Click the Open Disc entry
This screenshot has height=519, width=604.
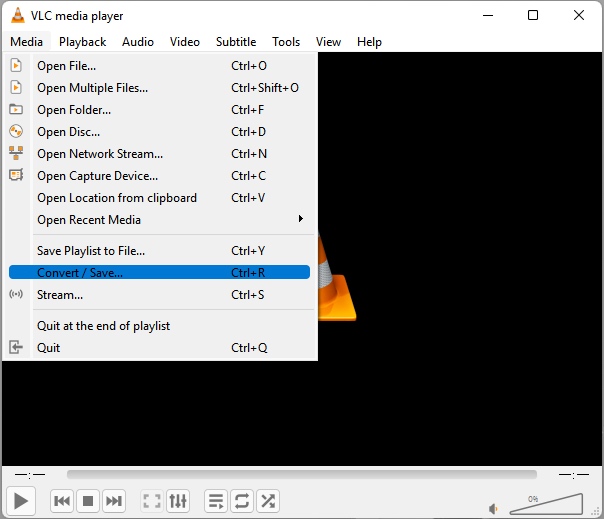click(68, 132)
